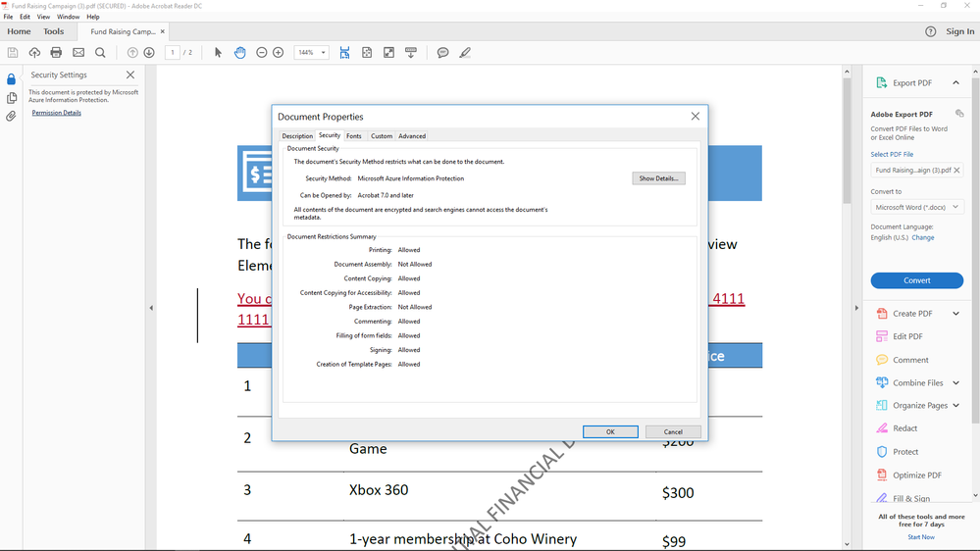
Task: Open the View menu
Action: tap(44, 17)
